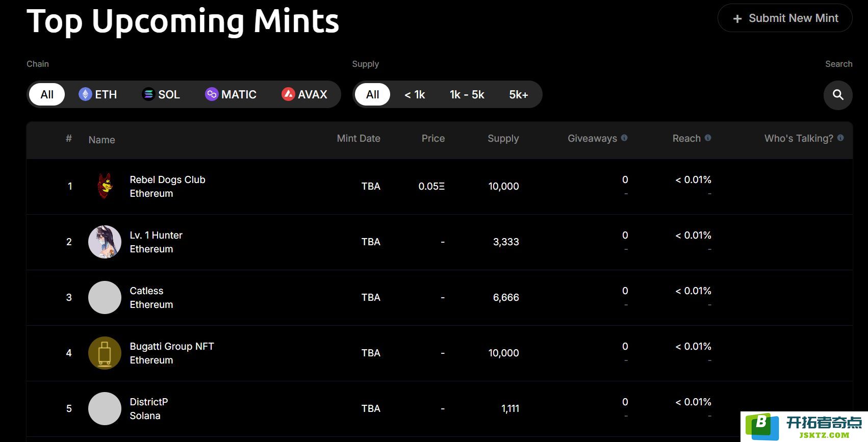Filter chain by ETH

98,94
